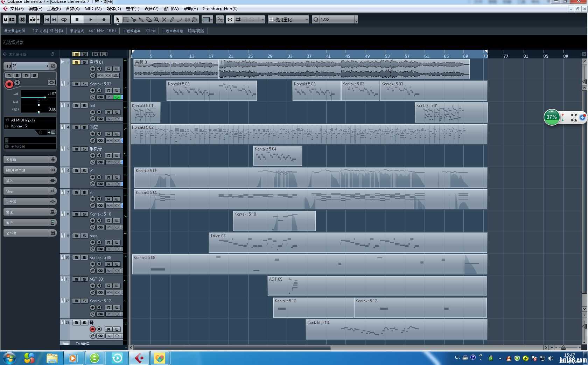Select Kontakt 5 04 MIDI clip on 手风琴

click(278, 156)
